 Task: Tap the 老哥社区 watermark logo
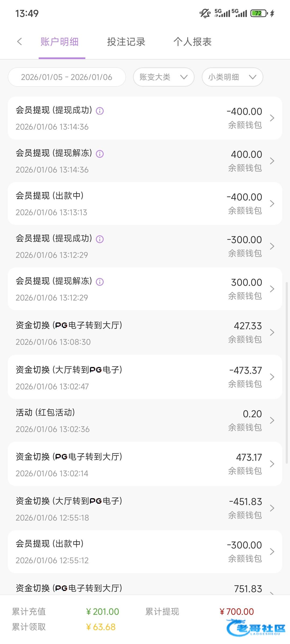point(256,627)
